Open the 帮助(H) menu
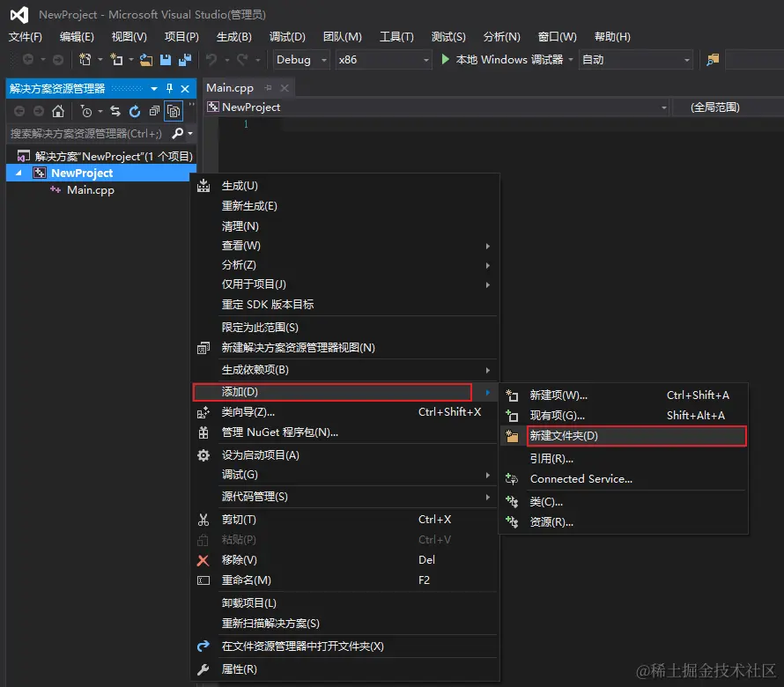Viewport: 784px width, 687px height. pos(612,36)
